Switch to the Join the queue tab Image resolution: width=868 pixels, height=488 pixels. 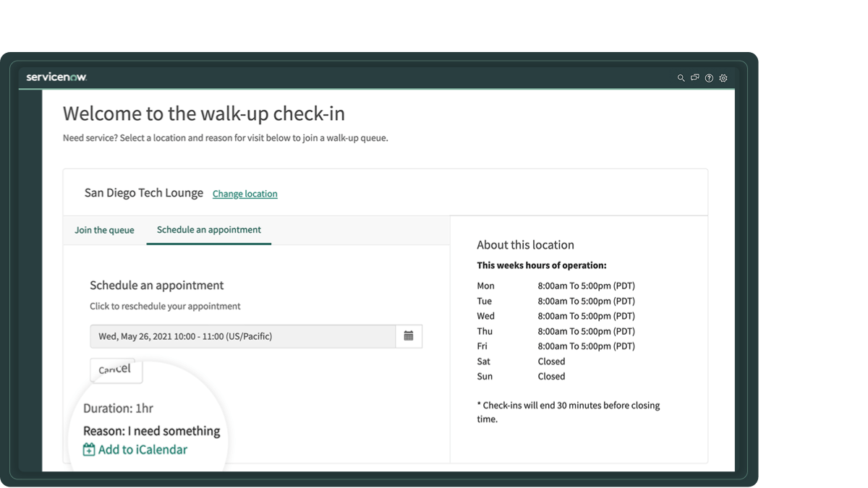(104, 230)
